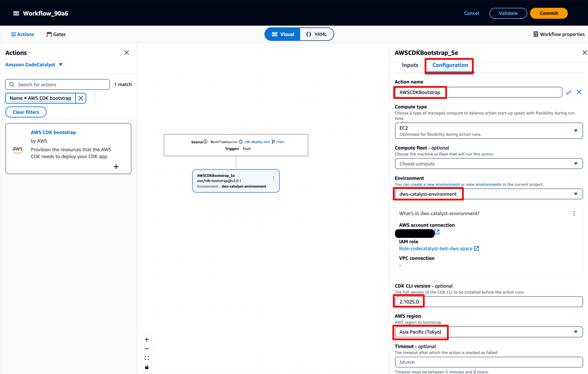Click the 'What's in dws-catalyst-environment?' heading
Screen dimensions: 588x374
coord(439,213)
